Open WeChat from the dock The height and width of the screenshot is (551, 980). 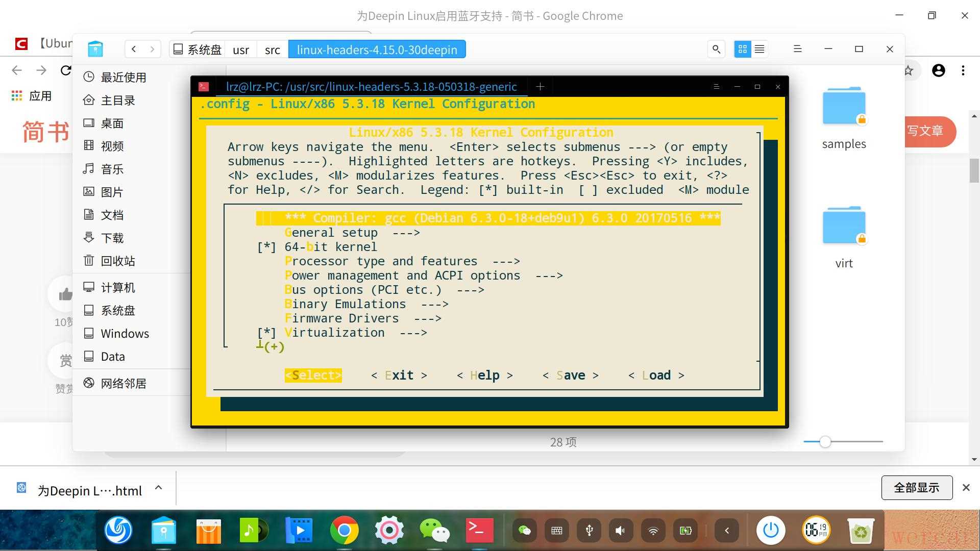click(x=434, y=531)
